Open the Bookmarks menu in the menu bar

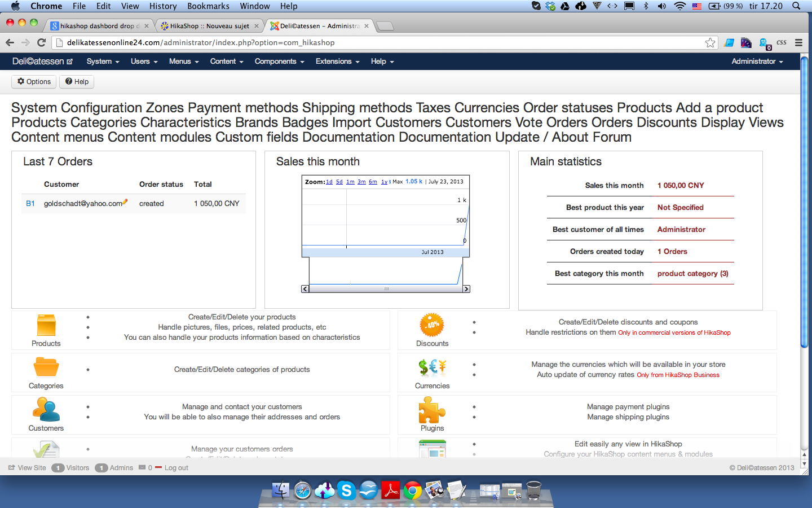[208, 6]
